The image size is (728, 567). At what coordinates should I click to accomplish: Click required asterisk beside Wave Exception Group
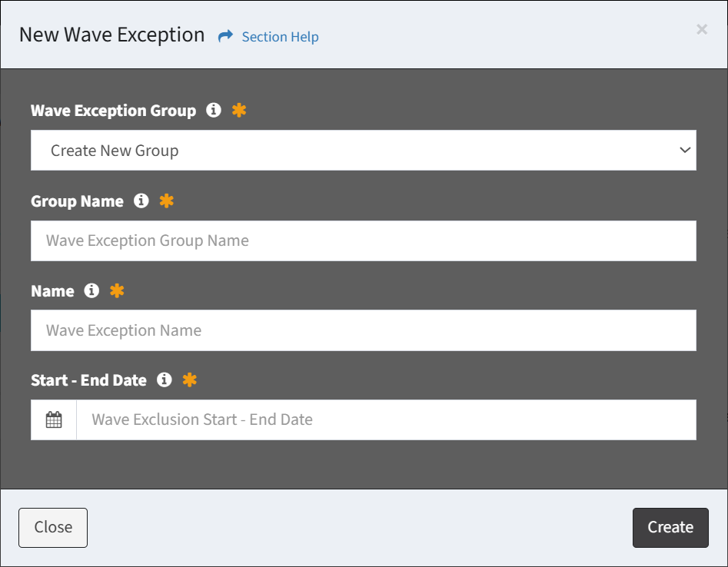pyautogui.click(x=239, y=111)
